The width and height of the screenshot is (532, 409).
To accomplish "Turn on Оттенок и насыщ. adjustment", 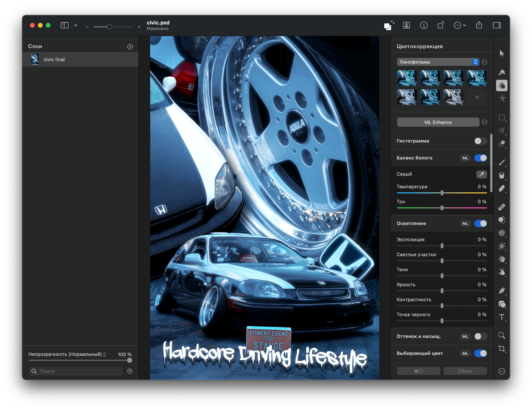I will (x=480, y=336).
